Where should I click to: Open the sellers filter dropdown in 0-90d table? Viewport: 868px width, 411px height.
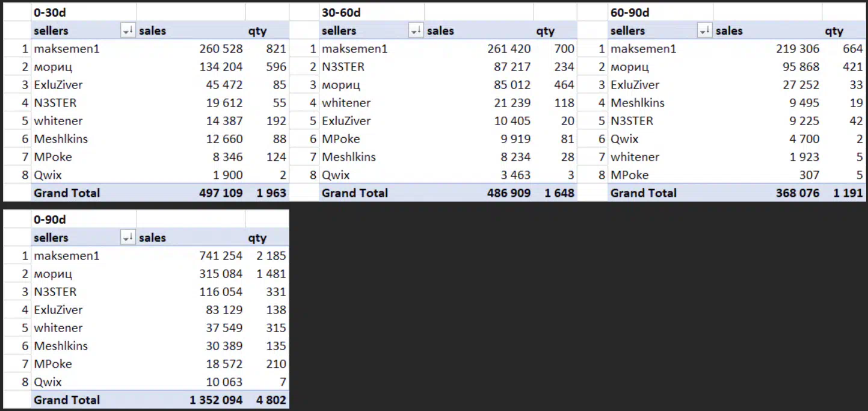(x=128, y=238)
